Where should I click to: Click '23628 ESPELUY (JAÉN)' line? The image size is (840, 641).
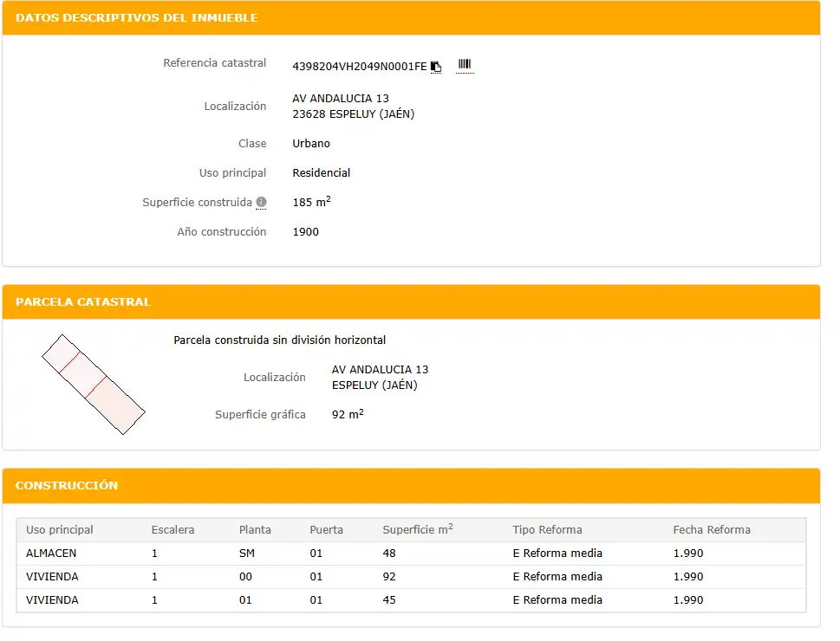pos(353,114)
